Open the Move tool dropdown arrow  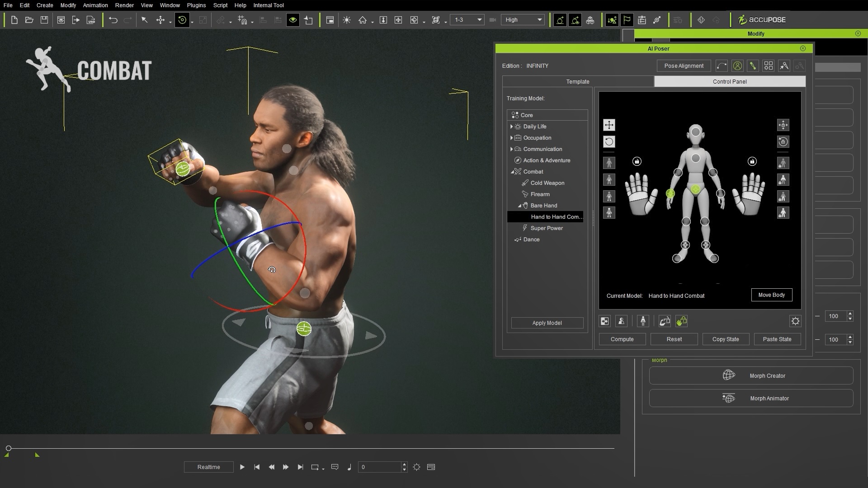tap(170, 22)
